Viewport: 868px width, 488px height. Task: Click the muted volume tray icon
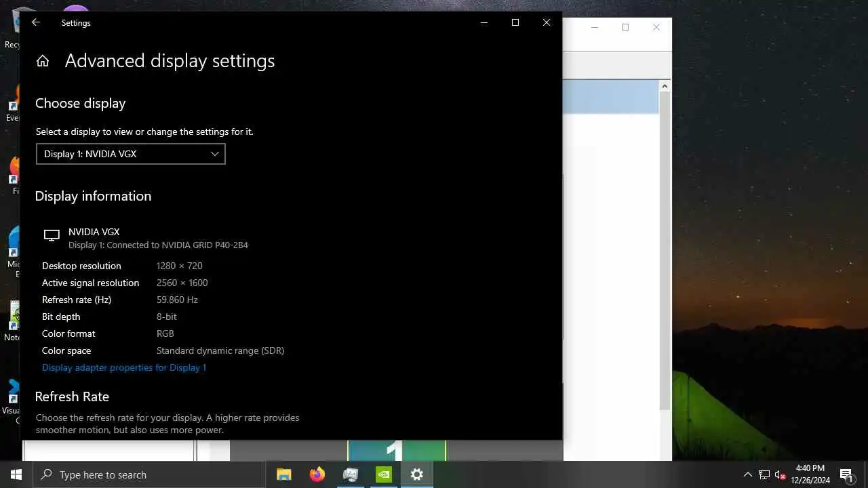(781, 474)
